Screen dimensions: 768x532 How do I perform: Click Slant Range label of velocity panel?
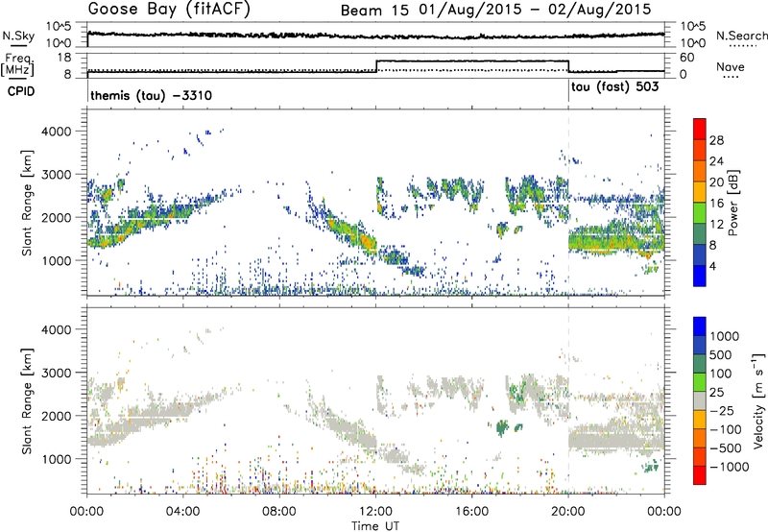point(27,400)
